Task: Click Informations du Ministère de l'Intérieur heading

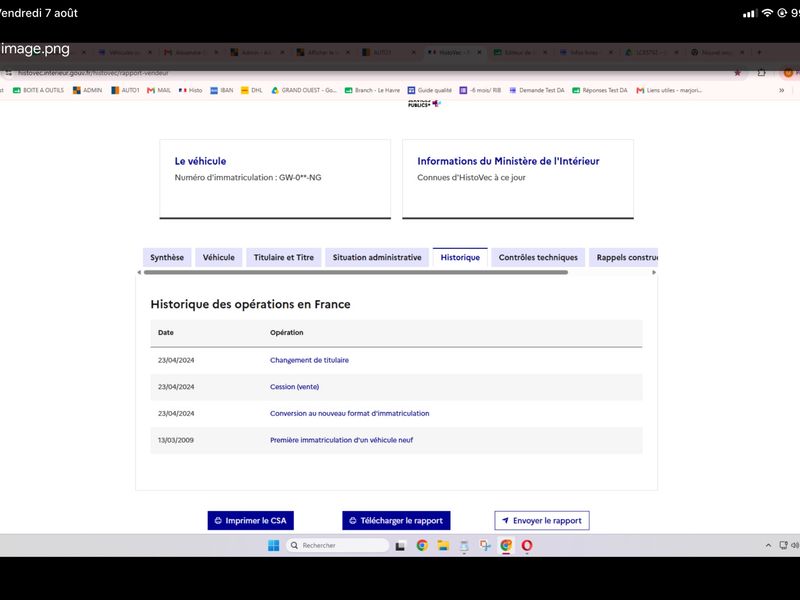Action: point(508,161)
